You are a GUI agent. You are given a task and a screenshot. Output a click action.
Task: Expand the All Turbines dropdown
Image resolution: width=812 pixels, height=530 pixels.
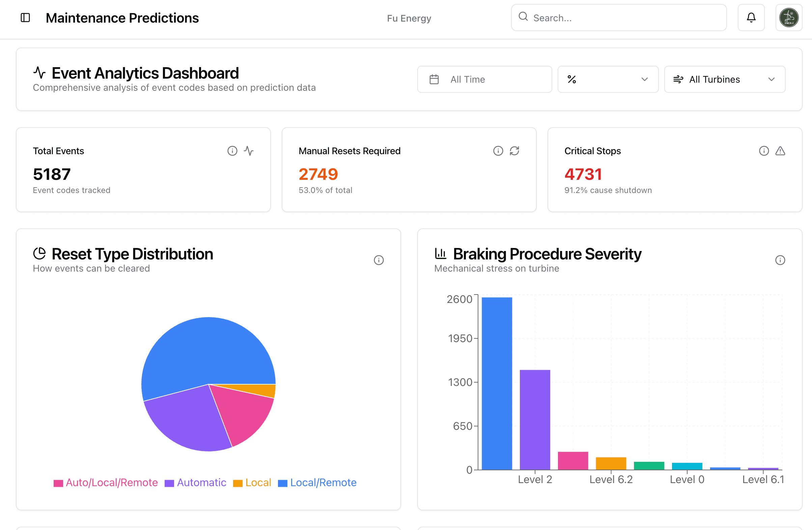[x=725, y=79]
